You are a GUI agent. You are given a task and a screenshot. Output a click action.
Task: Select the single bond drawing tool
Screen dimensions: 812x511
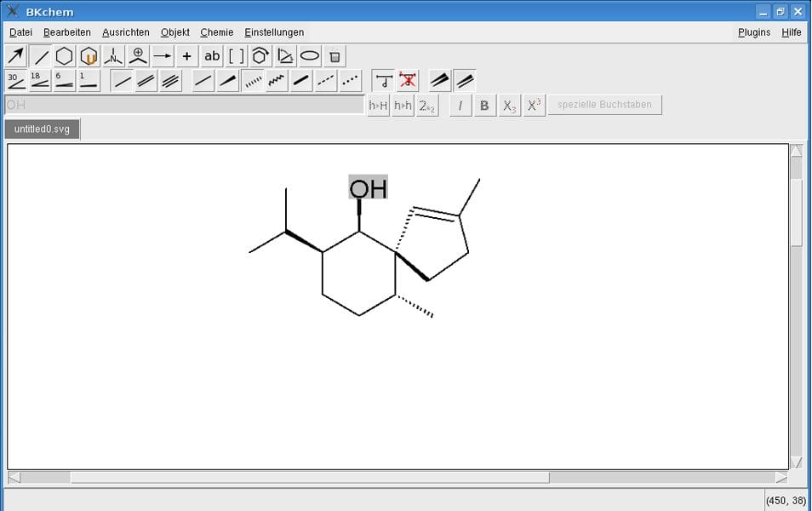pos(39,55)
